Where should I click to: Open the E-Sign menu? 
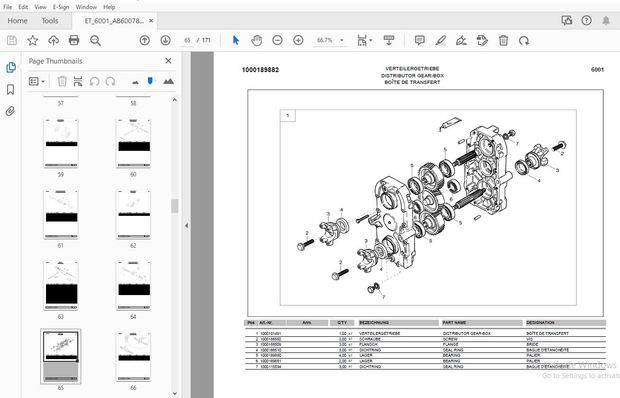coord(61,7)
